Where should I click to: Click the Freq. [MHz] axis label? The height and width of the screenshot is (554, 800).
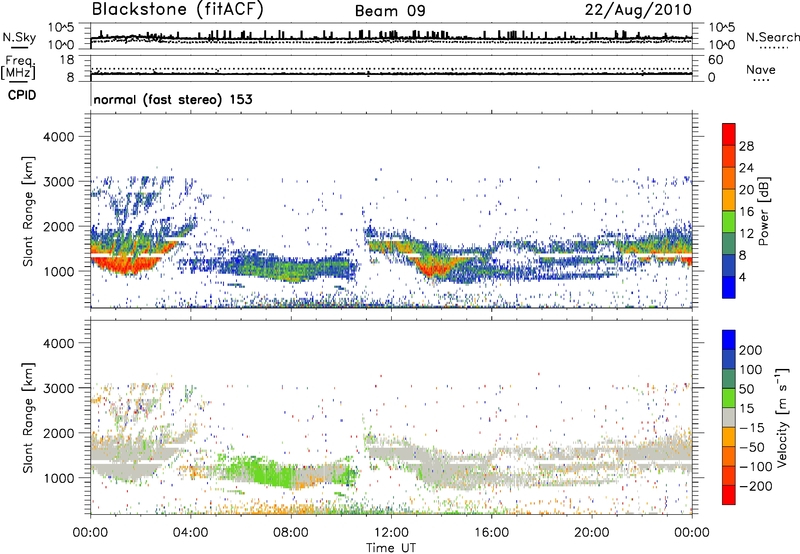[x=18, y=68]
